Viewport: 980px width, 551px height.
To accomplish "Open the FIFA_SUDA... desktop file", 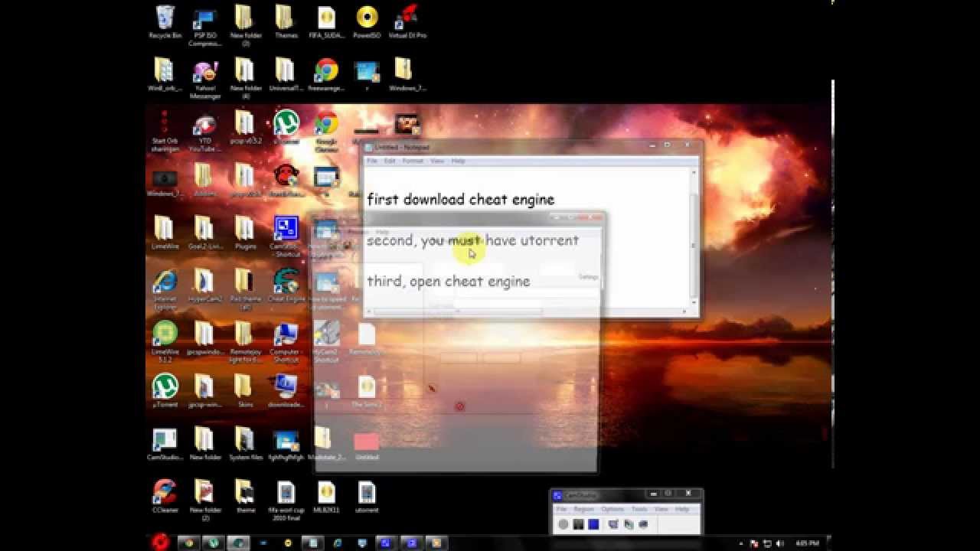I will tap(326, 21).
